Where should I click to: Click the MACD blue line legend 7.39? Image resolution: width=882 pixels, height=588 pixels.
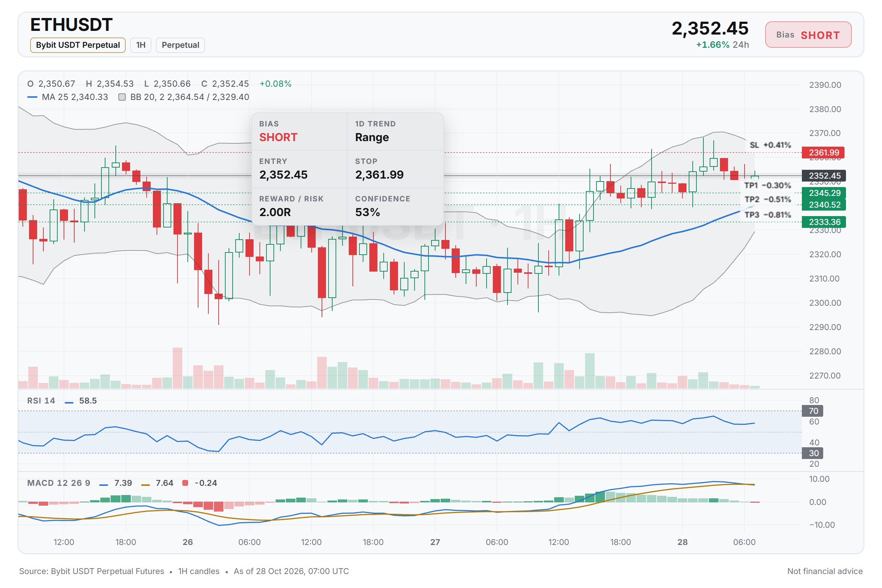[x=115, y=483]
